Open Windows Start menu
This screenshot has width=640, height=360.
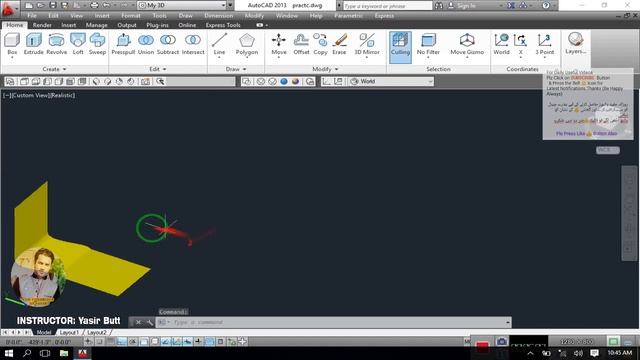[8, 353]
